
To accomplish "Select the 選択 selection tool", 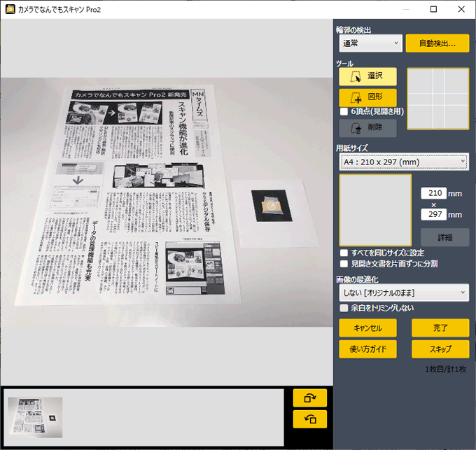I will pyautogui.click(x=367, y=76).
